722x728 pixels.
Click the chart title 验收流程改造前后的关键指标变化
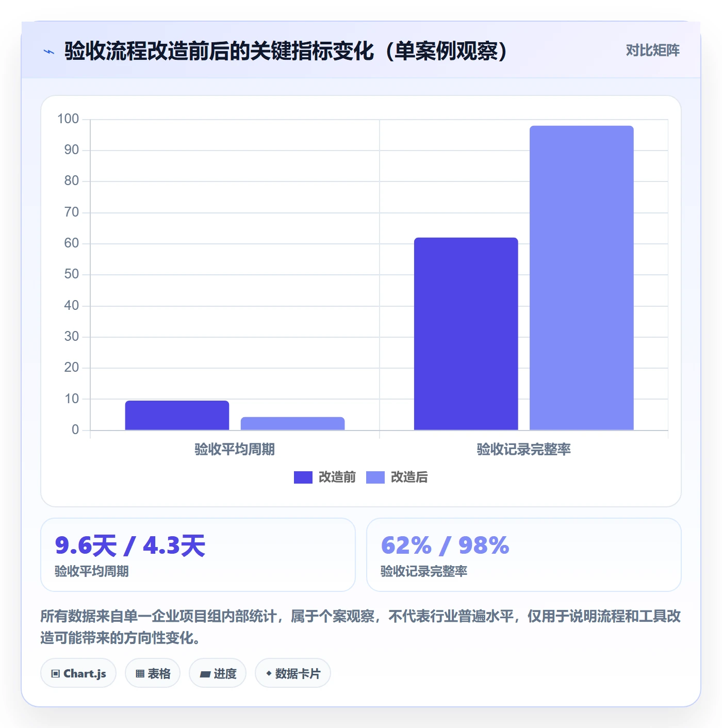(x=286, y=51)
